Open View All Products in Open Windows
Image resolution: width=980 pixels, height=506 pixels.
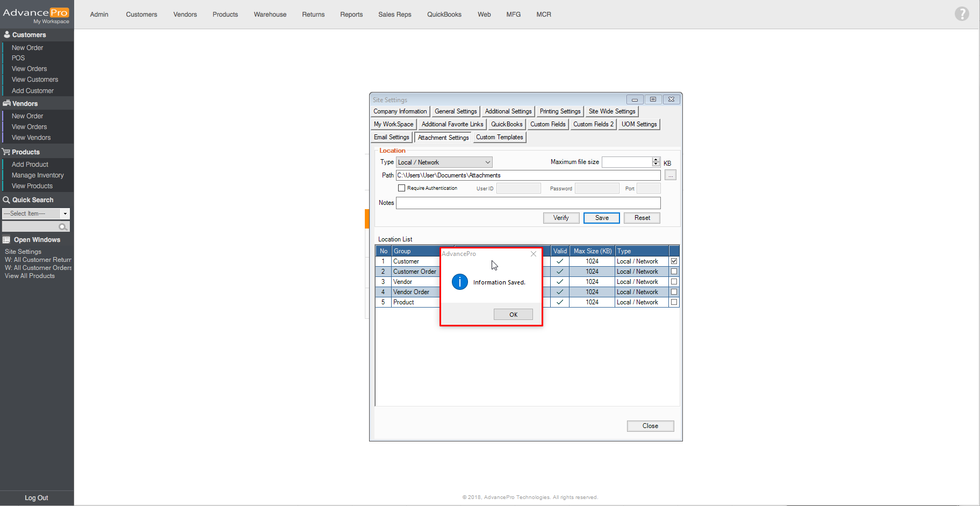tap(30, 276)
